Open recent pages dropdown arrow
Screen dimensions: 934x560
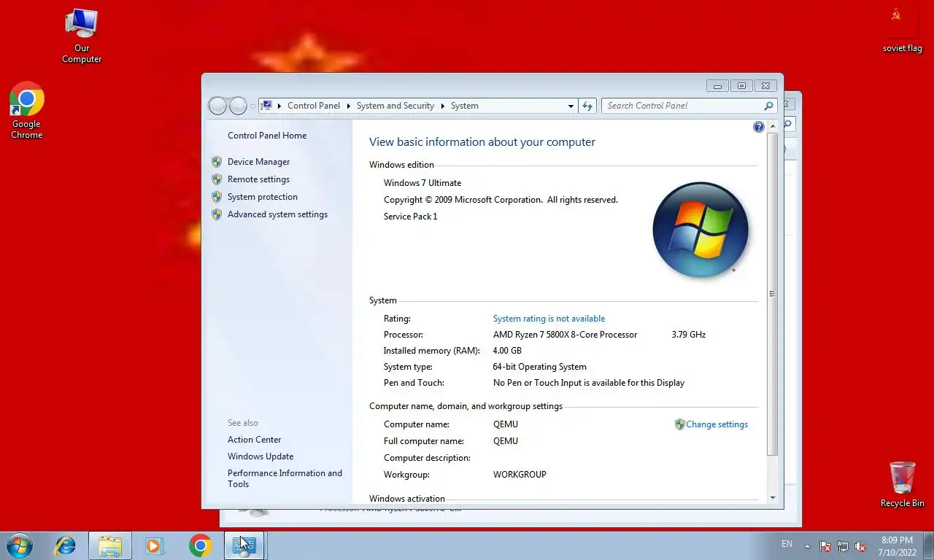coord(252,106)
